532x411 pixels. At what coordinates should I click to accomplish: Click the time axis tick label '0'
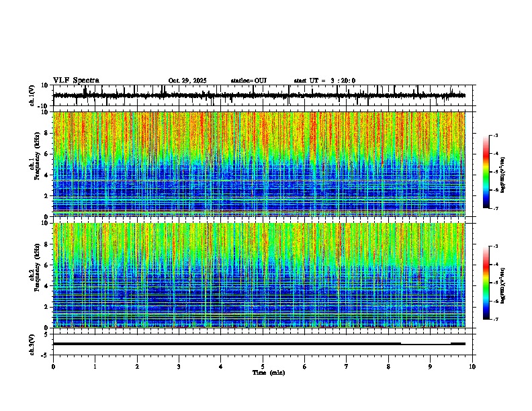53,367
